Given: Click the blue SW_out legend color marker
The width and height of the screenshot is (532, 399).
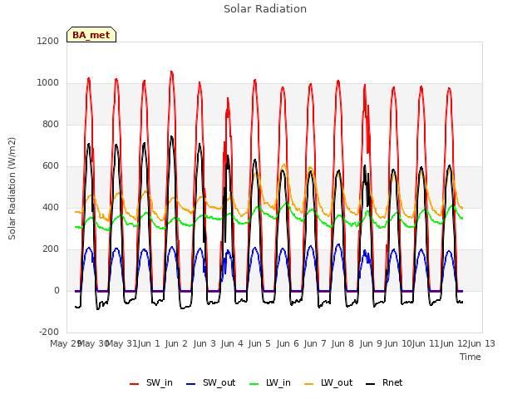Looking at the screenshot, I should point(191,384).
